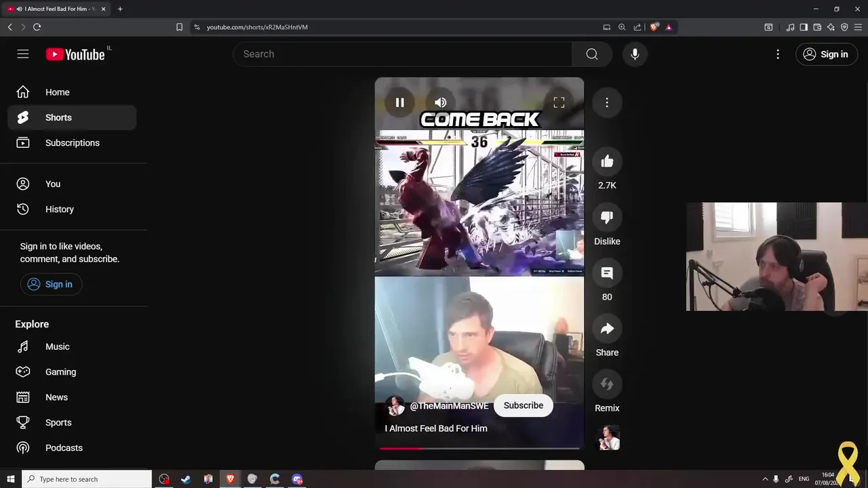Mute the Short's volume

coord(441,102)
